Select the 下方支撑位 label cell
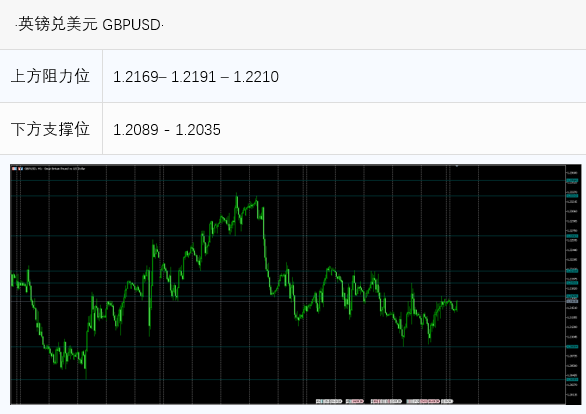 [x=51, y=129]
